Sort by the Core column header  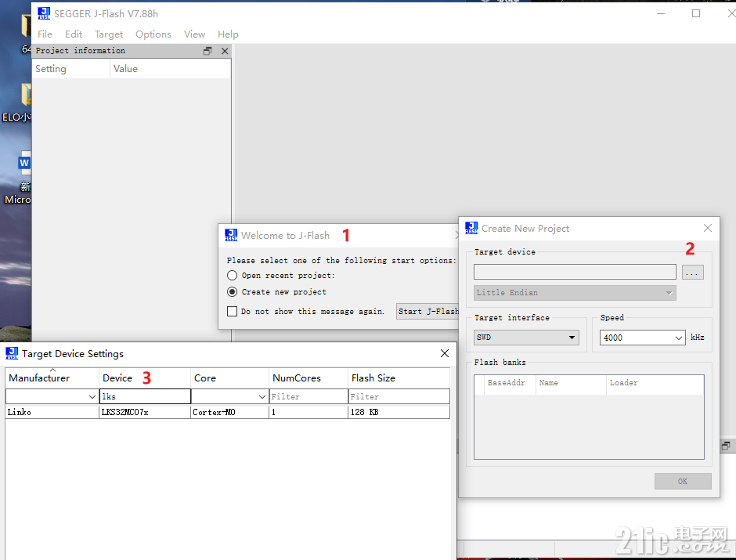pyautogui.click(x=229, y=378)
